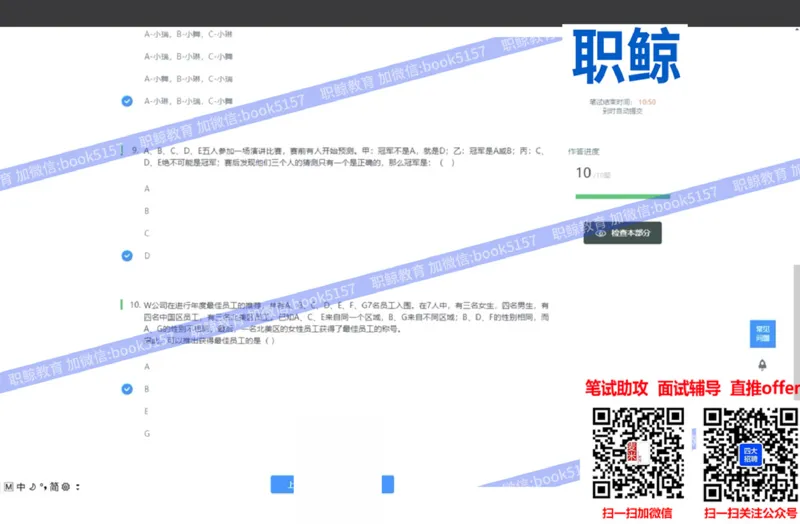The height and width of the screenshot is (524, 800).
Task: Click the question 9 prompt text
Action: 343,157
